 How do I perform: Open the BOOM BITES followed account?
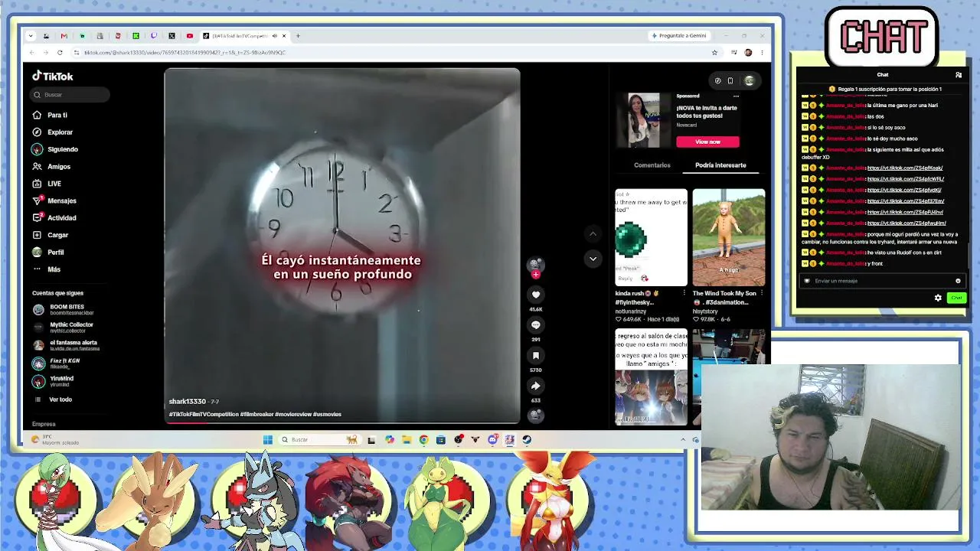(64, 310)
